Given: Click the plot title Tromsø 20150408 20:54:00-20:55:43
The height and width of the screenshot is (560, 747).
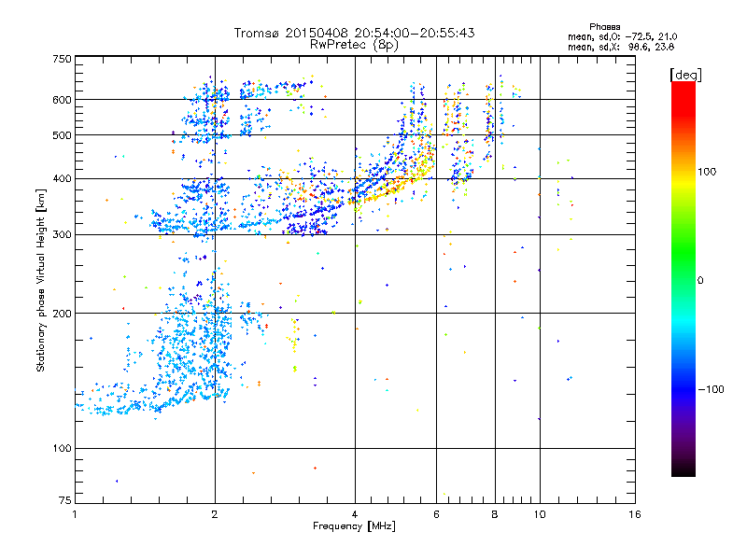Looking at the screenshot, I should click(x=354, y=33).
